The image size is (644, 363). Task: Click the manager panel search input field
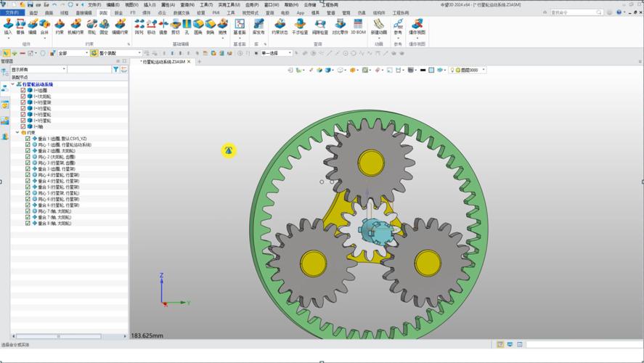point(89,70)
